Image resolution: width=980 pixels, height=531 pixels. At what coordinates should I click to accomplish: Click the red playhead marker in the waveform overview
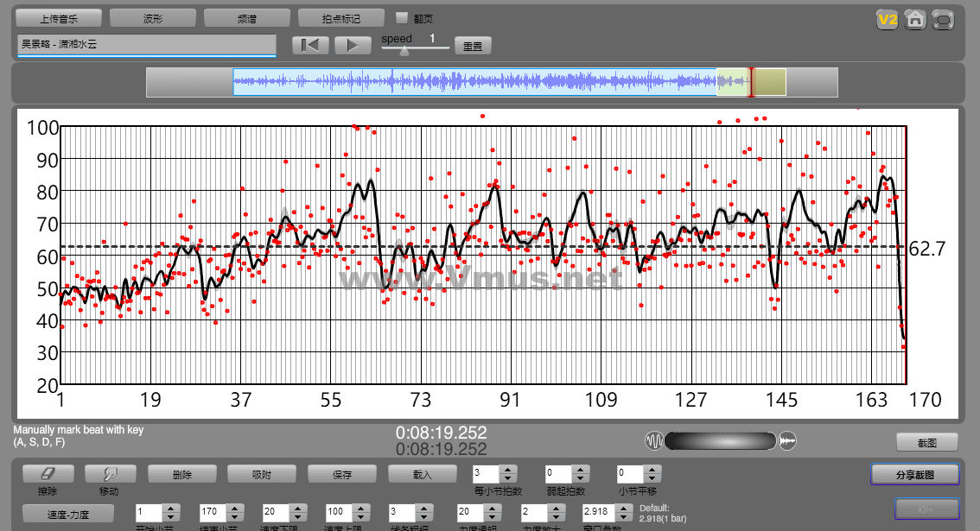coord(751,82)
